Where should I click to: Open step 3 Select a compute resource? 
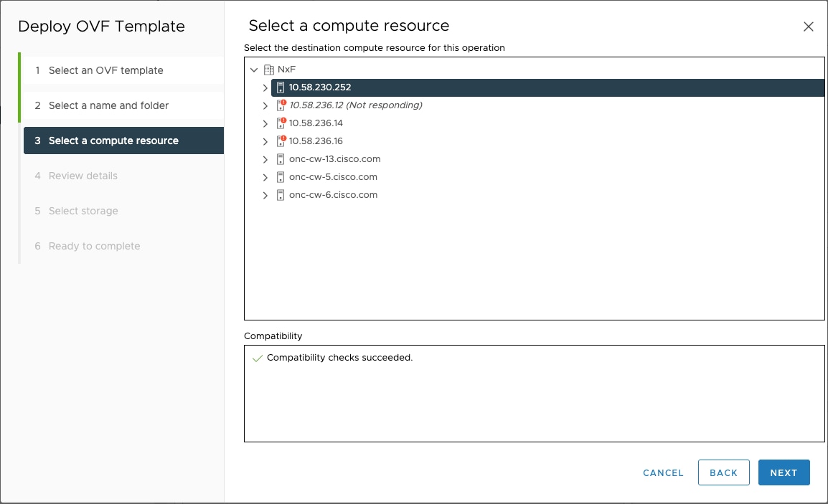click(123, 141)
